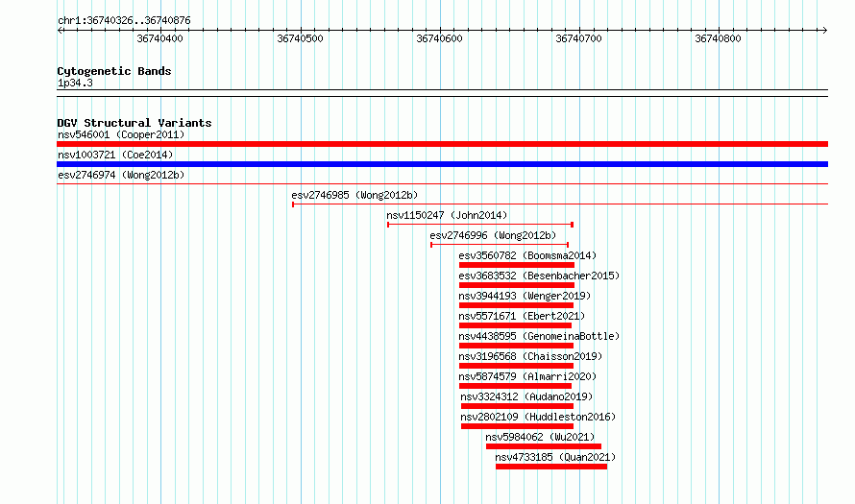Click the esv2746985 (Wong2012b) variant line
The image size is (855, 504).
coord(560,204)
